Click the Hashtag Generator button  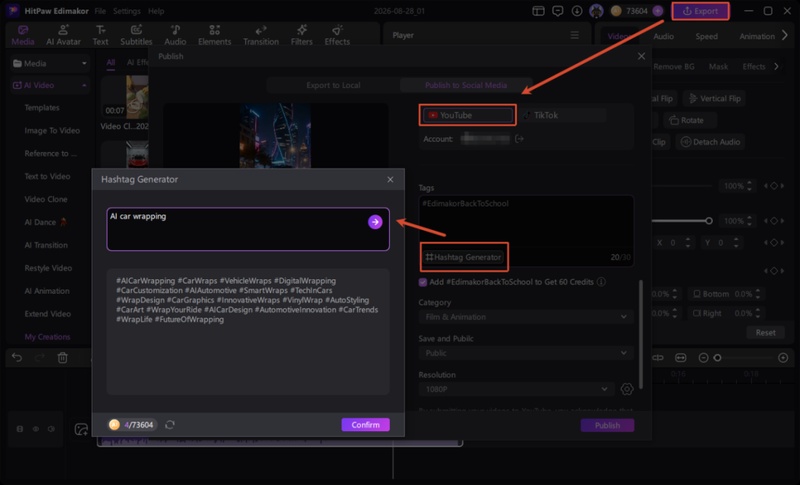[x=464, y=257]
